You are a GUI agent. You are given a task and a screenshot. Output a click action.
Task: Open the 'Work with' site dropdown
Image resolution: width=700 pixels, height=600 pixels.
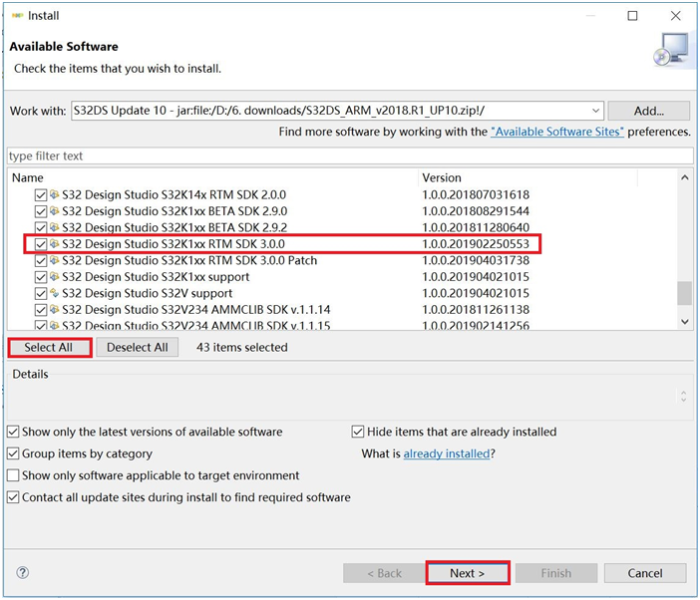595,111
